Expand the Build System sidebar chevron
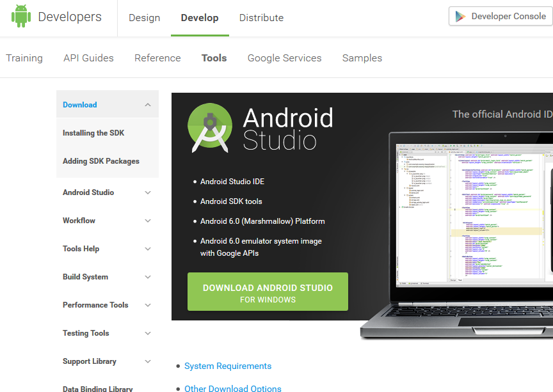 coord(148,277)
